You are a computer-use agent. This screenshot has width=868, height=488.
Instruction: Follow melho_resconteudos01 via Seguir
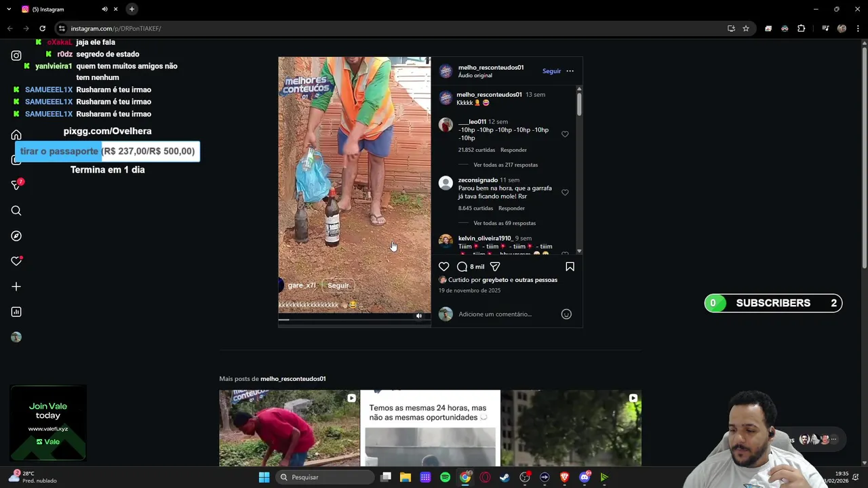coord(551,71)
